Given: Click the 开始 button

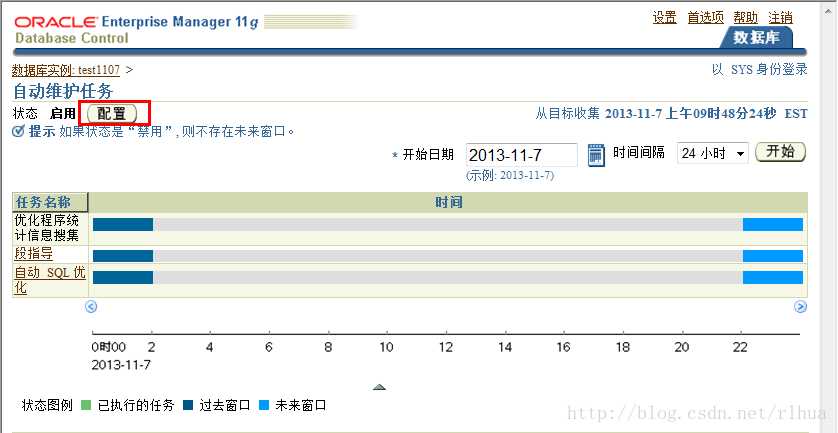Looking at the screenshot, I should coord(780,152).
